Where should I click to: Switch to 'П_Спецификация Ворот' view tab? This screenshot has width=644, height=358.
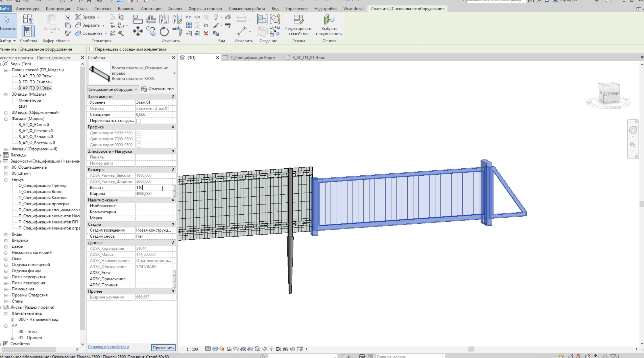click(253, 57)
